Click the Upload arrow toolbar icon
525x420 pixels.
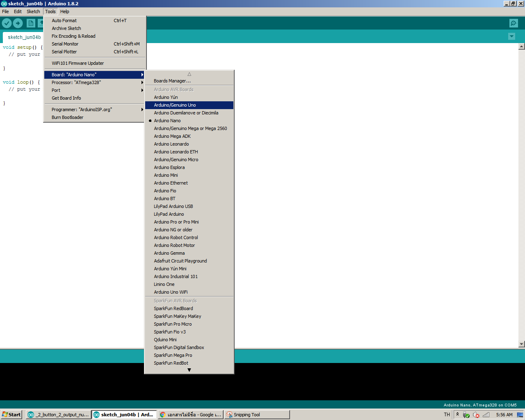coord(18,23)
